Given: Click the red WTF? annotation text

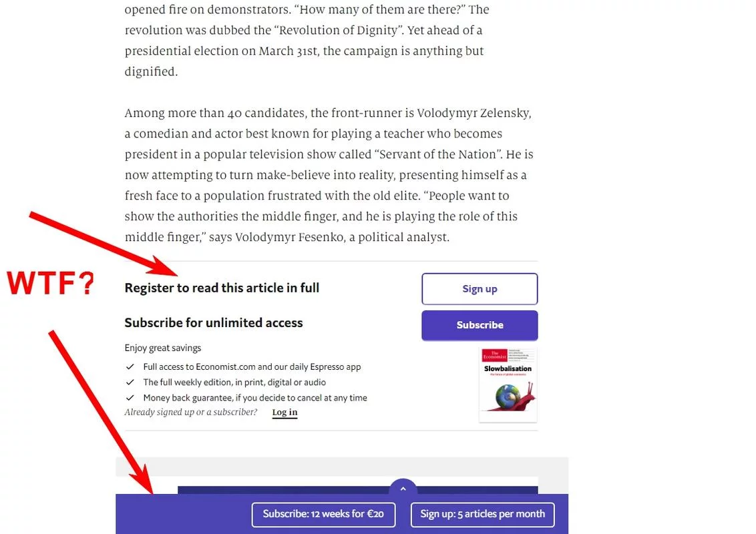Looking at the screenshot, I should [51, 285].
